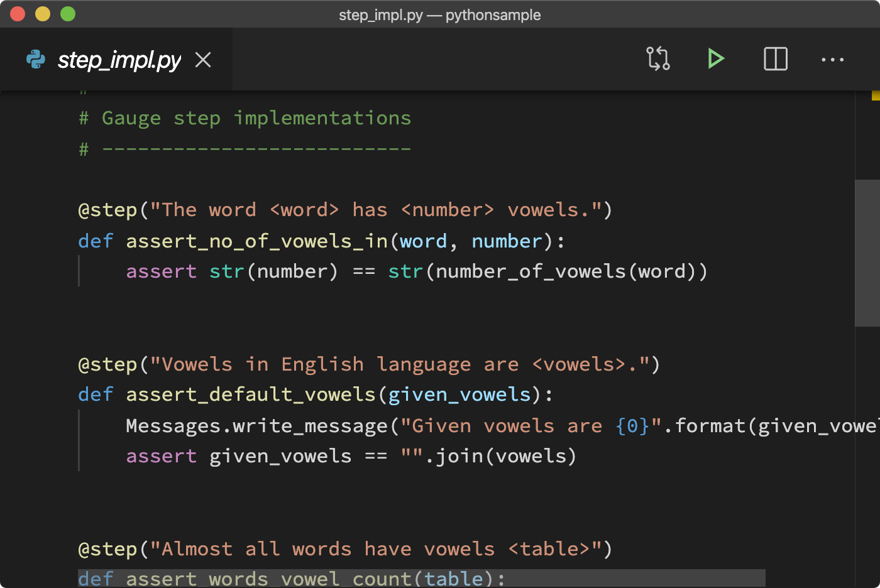Click the function name assert_no_of_vowels_in
The image size is (880, 588).
[257, 241]
